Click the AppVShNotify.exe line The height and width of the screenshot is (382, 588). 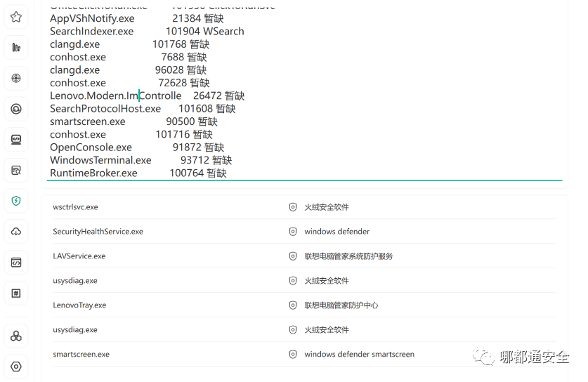137,18
